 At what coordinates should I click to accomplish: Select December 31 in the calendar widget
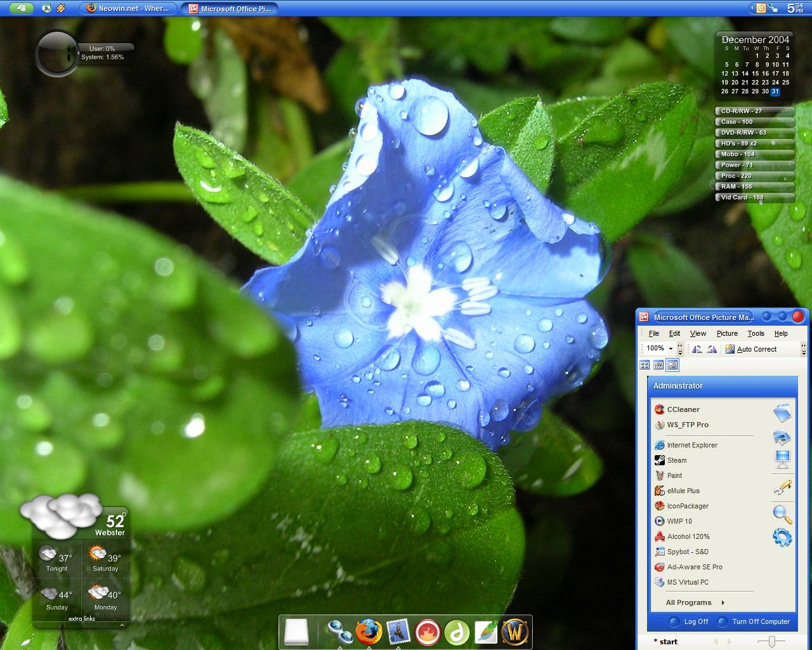[775, 91]
